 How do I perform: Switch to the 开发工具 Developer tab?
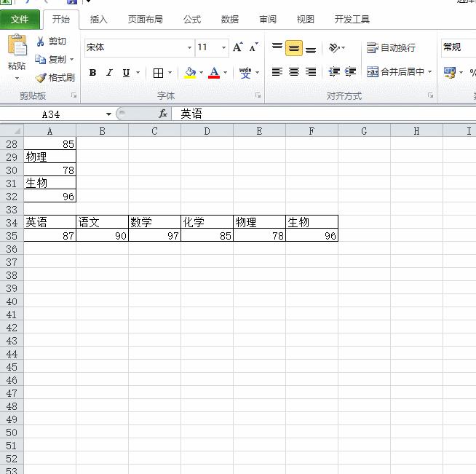(x=352, y=20)
